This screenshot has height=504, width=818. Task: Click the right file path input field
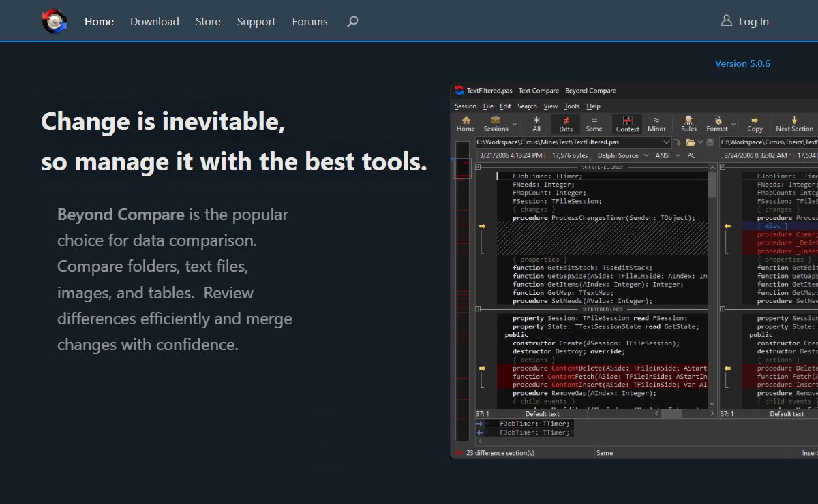tap(769, 142)
